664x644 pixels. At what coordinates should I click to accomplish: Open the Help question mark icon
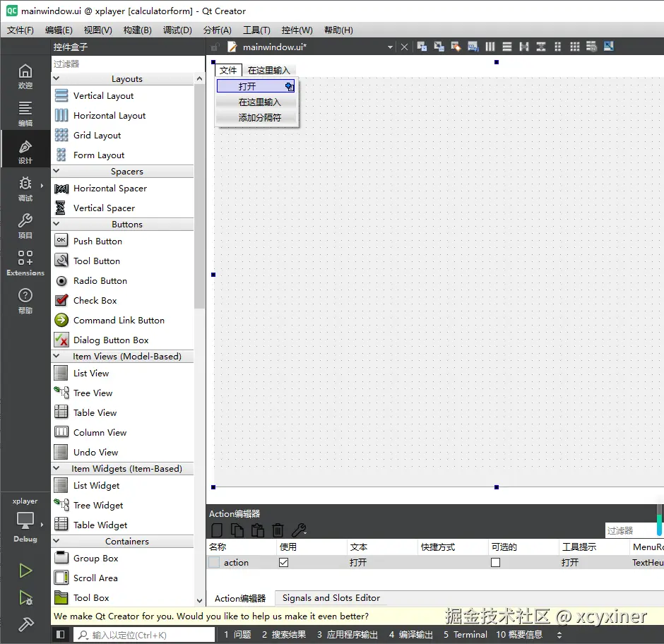pos(25,301)
